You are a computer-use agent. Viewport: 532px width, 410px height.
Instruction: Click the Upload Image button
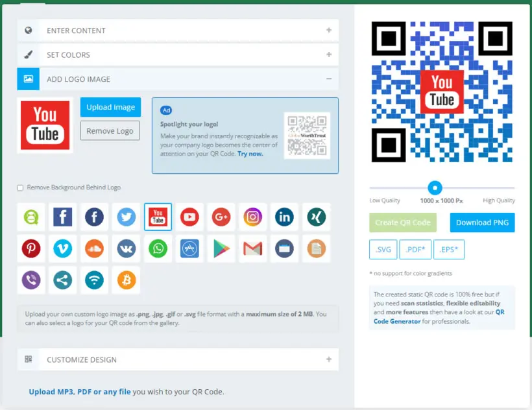click(x=110, y=107)
